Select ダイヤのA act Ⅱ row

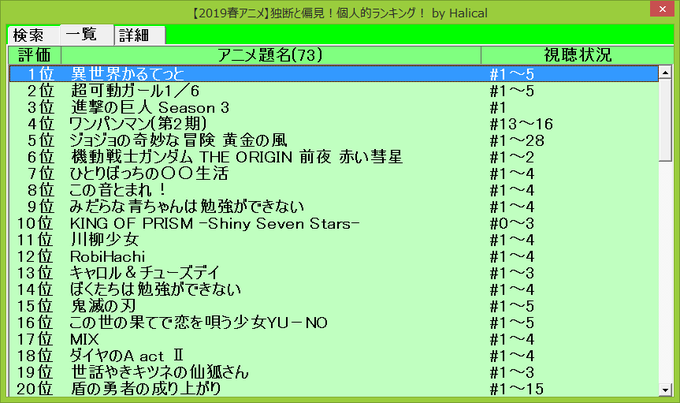[333, 356]
